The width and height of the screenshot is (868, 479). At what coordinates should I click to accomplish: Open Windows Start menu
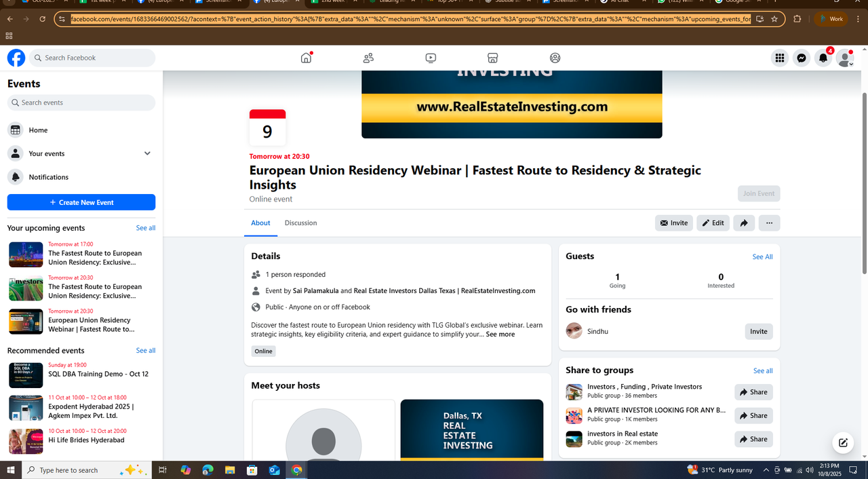coord(10,470)
